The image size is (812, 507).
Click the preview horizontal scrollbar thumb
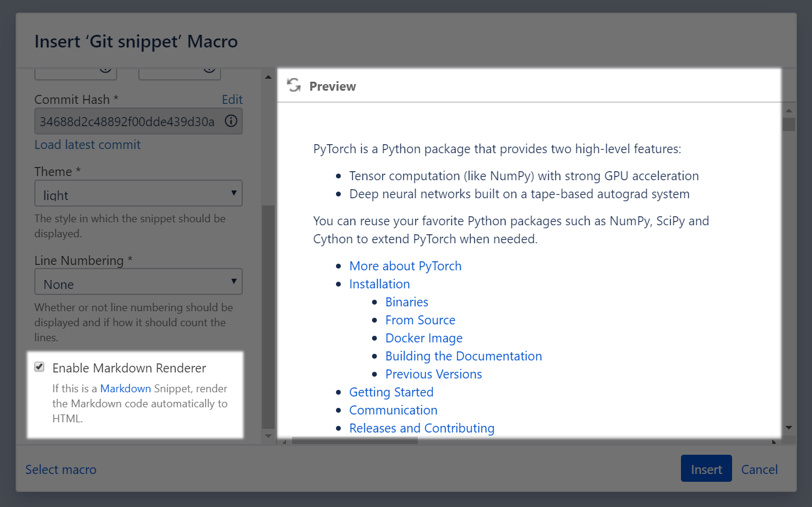coord(355,441)
